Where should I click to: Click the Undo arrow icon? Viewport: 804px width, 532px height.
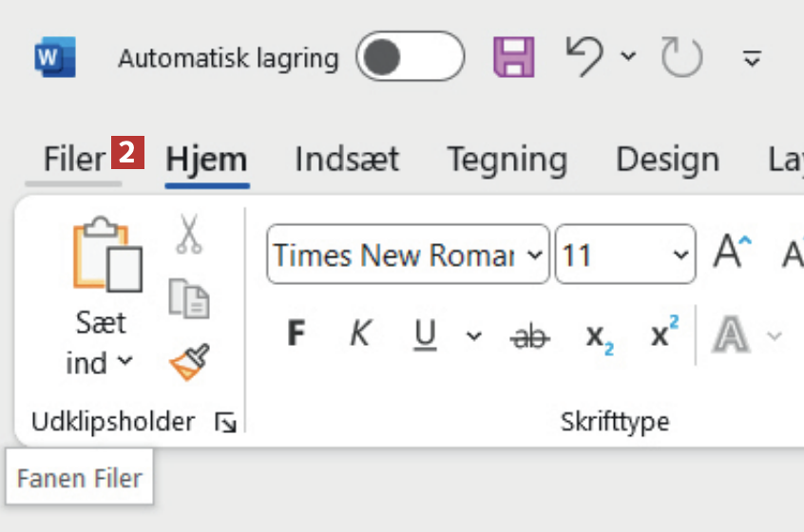pyautogui.click(x=586, y=57)
